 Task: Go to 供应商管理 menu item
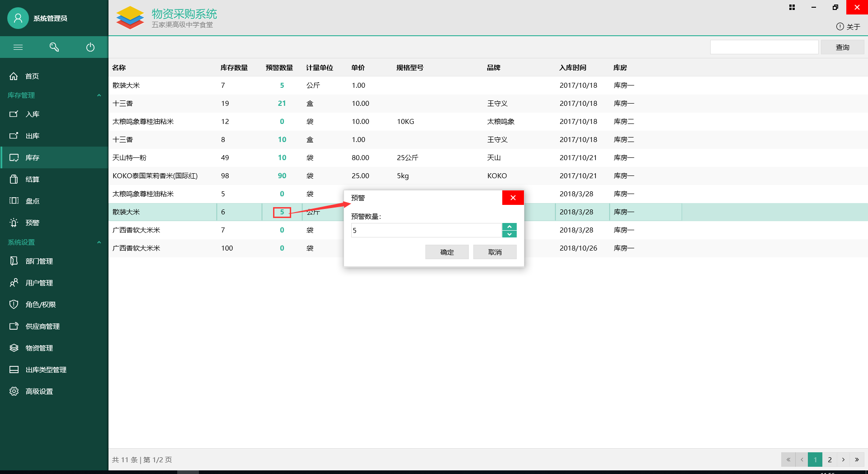(x=42, y=326)
